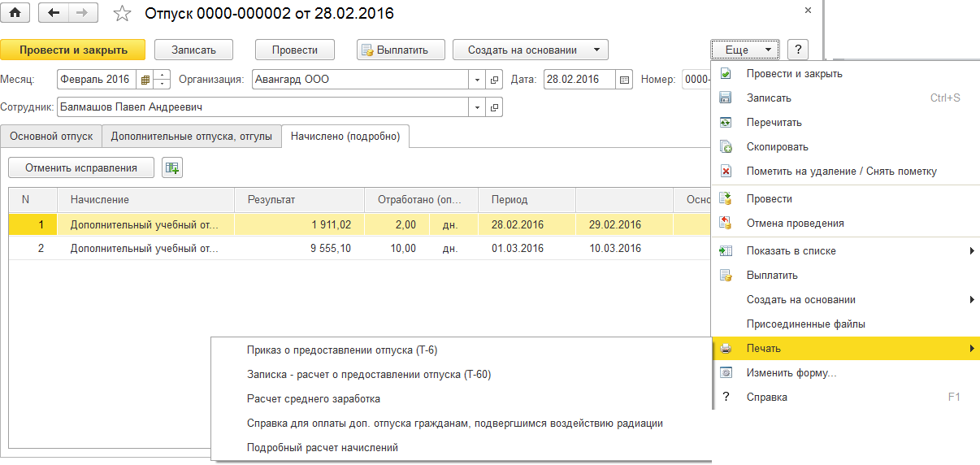980x465 pixels.
Task: Choose Изменить форму... menu item
Action: point(845,373)
